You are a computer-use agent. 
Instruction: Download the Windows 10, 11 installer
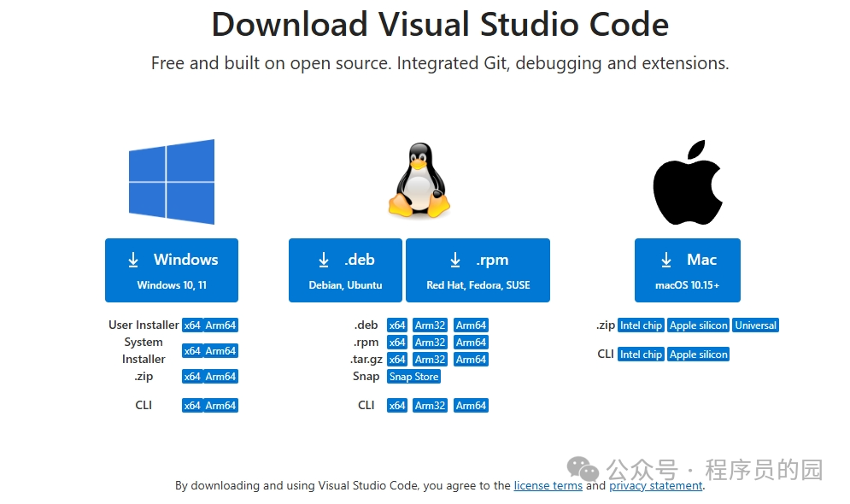(172, 270)
